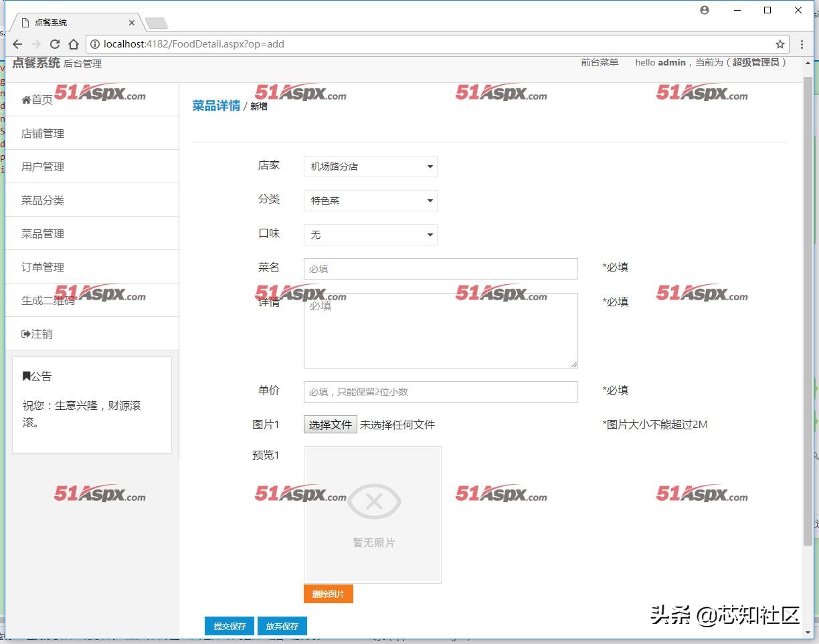
Task: Open the 口味 dropdown showing 无
Action: (370, 235)
